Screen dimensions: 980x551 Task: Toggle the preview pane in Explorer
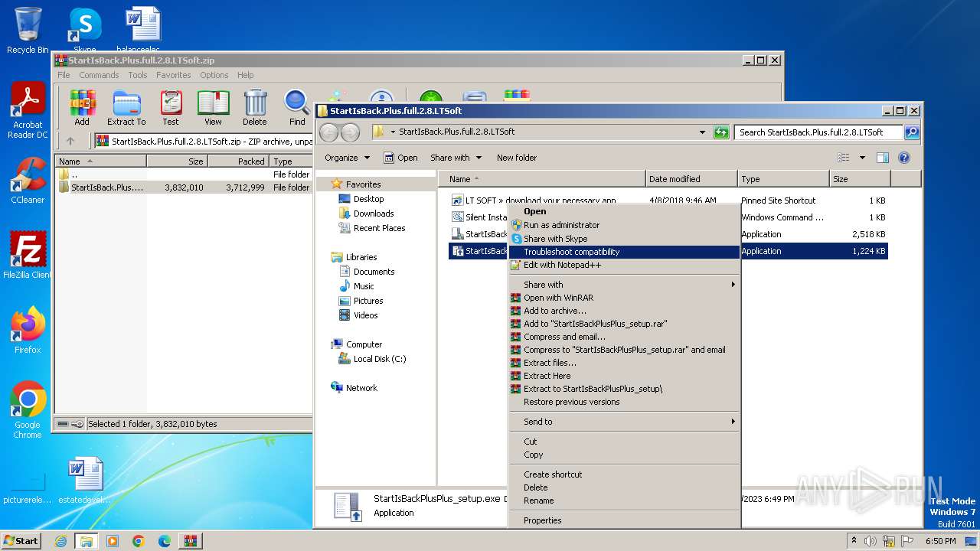point(882,158)
